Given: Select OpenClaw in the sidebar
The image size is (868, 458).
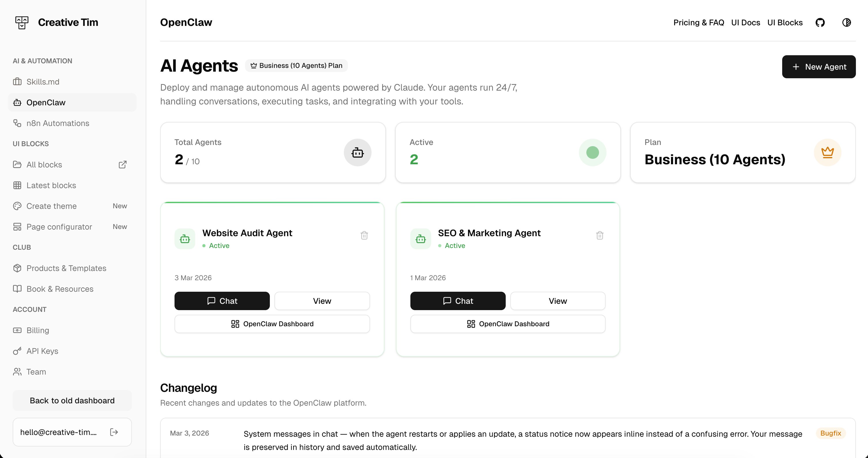Looking at the screenshot, I should pos(72,102).
